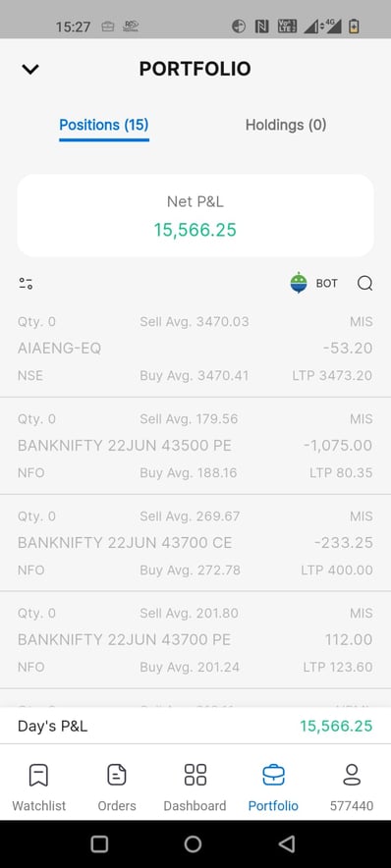Select Portfolio briefcase icon
This screenshot has height=868, width=391.
pos(273,775)
